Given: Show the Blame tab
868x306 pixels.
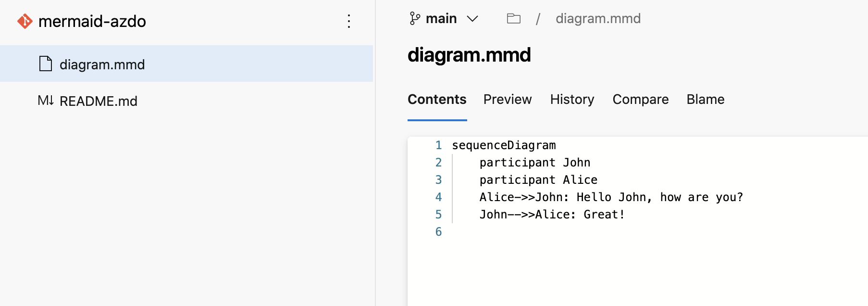Looking at the screenshot, I should pos(705,99).
